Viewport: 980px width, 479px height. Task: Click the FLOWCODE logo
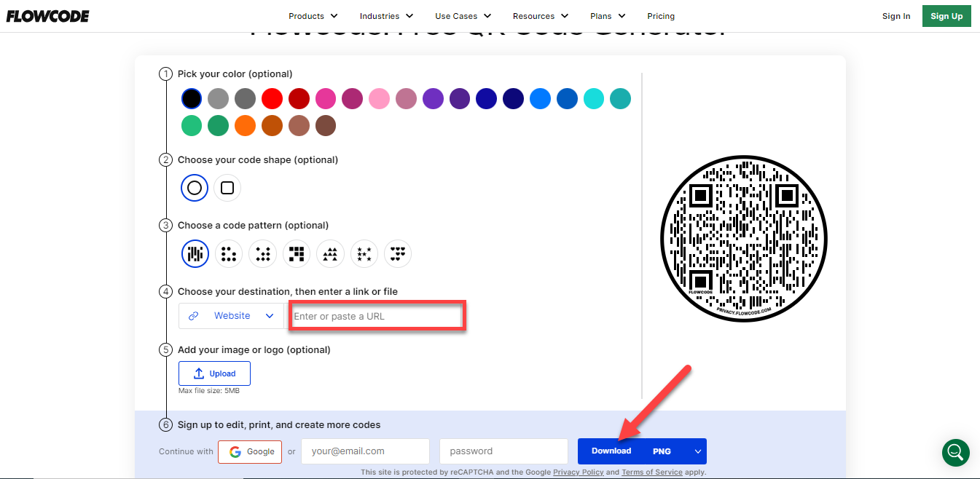pos(48,16)
